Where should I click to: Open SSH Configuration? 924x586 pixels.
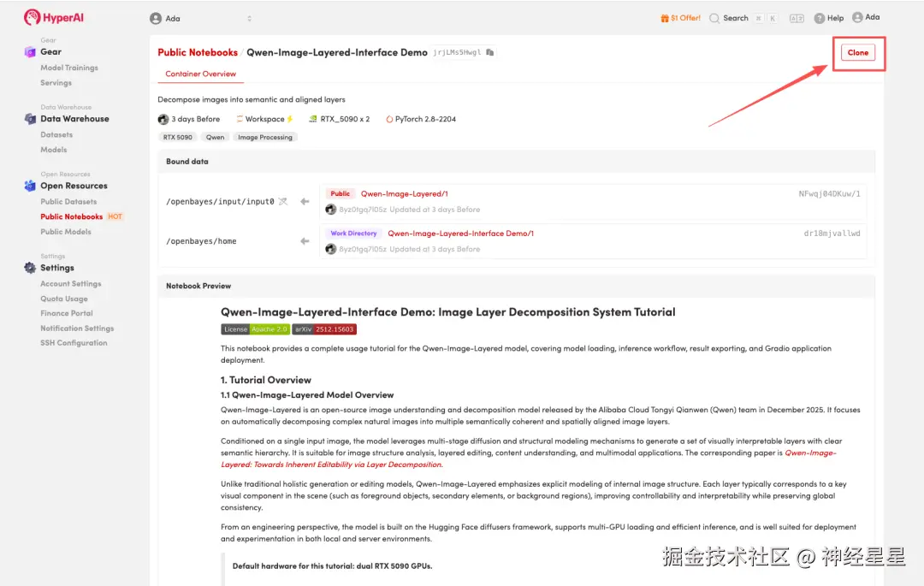pyautogui.click(x=74, y=343)
